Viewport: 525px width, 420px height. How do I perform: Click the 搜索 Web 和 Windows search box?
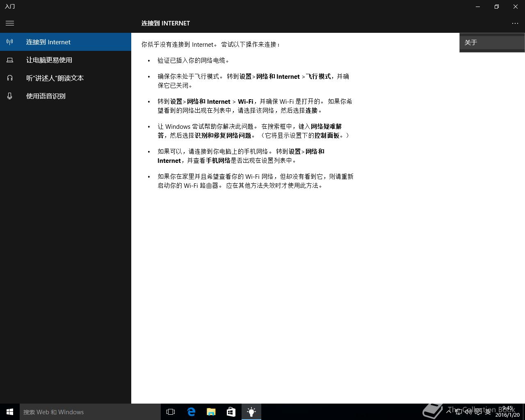click(90, 412)
